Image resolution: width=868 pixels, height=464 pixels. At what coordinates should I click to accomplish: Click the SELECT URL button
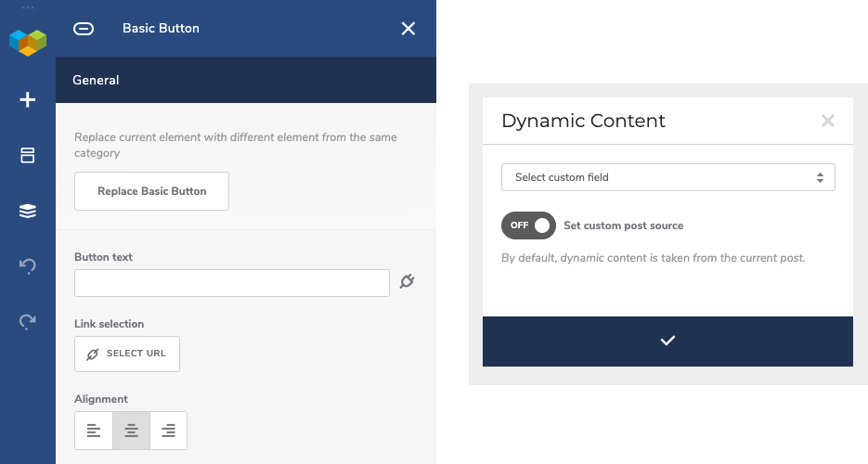pos(127,354)
